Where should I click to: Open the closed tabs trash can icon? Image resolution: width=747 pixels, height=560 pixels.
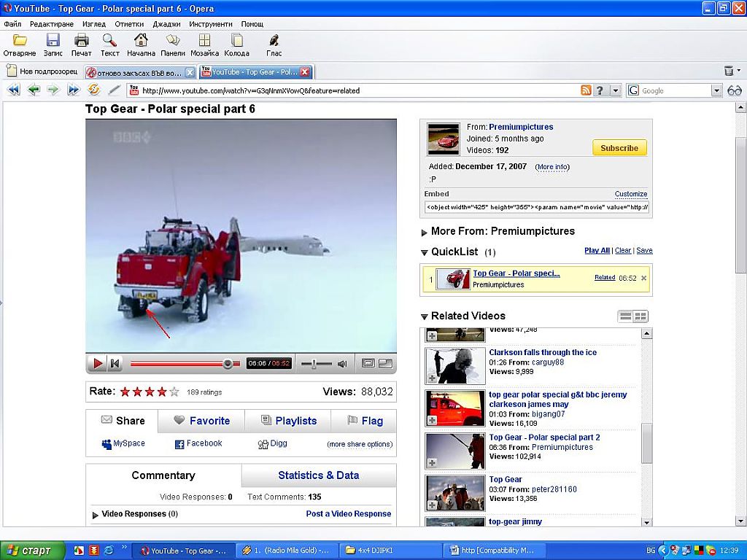(x=729, y=71)
